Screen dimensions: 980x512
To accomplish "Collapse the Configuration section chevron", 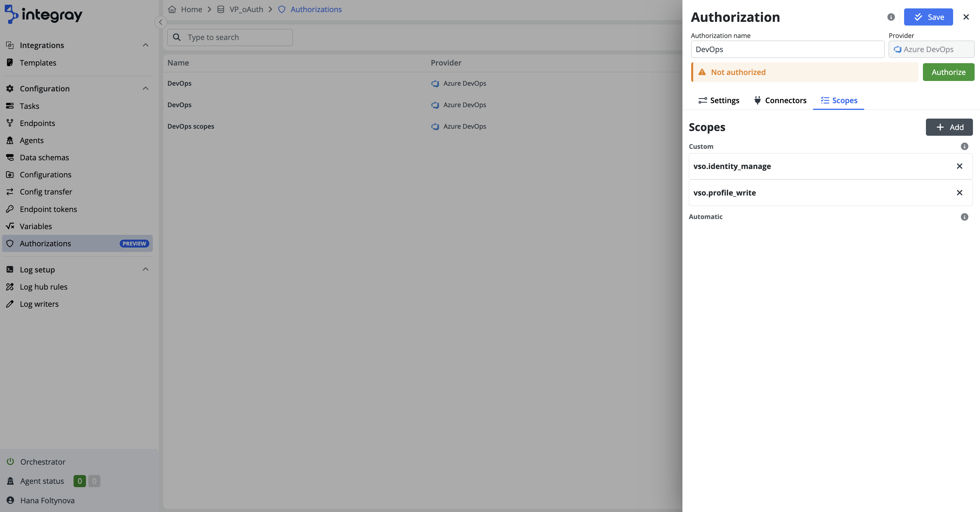I will (x=145, y=88).
